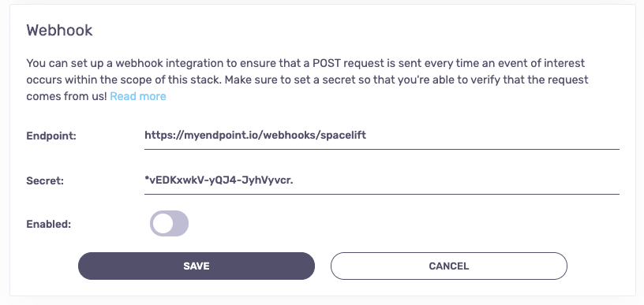This screenshot has width=644, height=305.
Task: Focus the Endpoint URL input field
Action: (381, 136)
